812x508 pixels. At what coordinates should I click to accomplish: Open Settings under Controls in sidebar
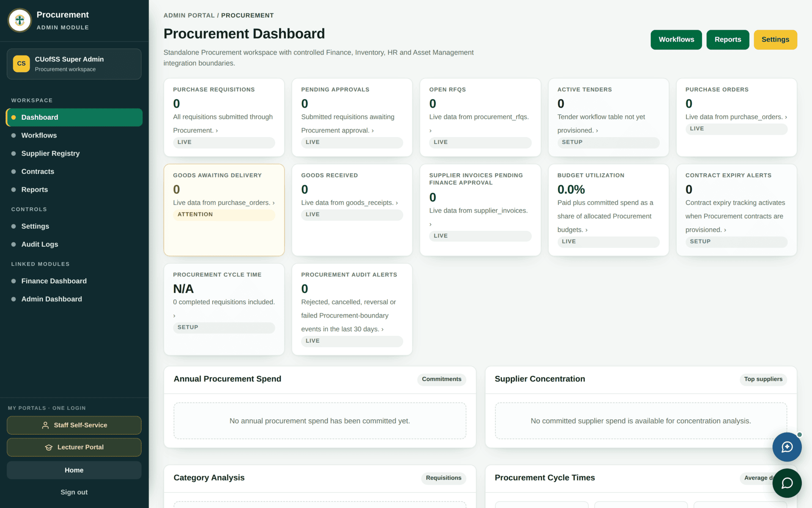point(74,226)
